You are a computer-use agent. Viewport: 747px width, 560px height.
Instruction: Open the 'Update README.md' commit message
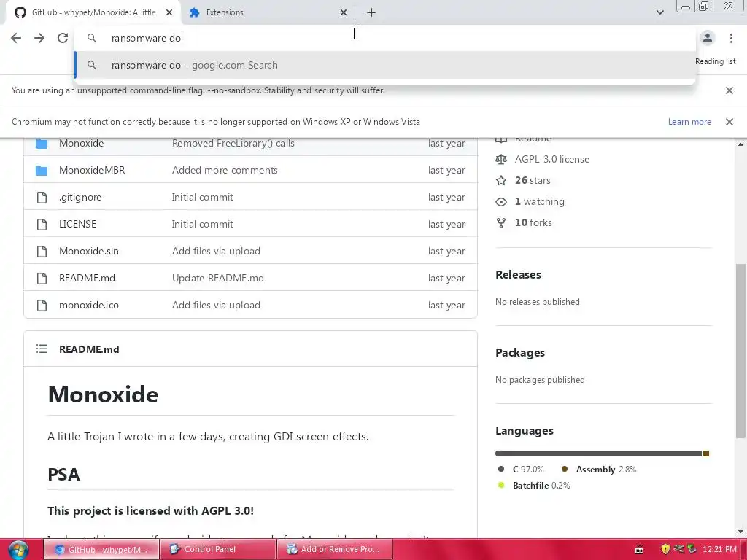(217, 278)
